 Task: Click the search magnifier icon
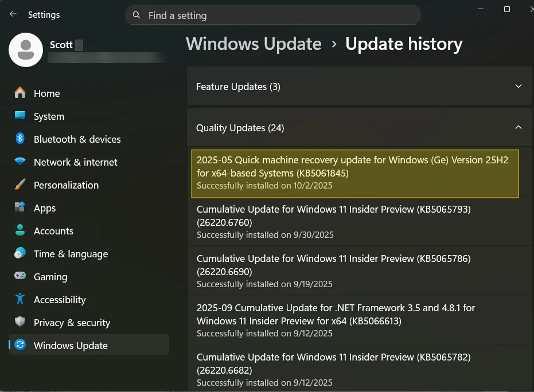(137, 15)
